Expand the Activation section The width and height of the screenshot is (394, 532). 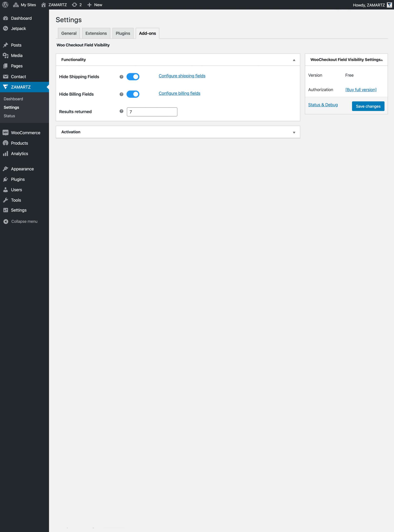coord(294,132)
